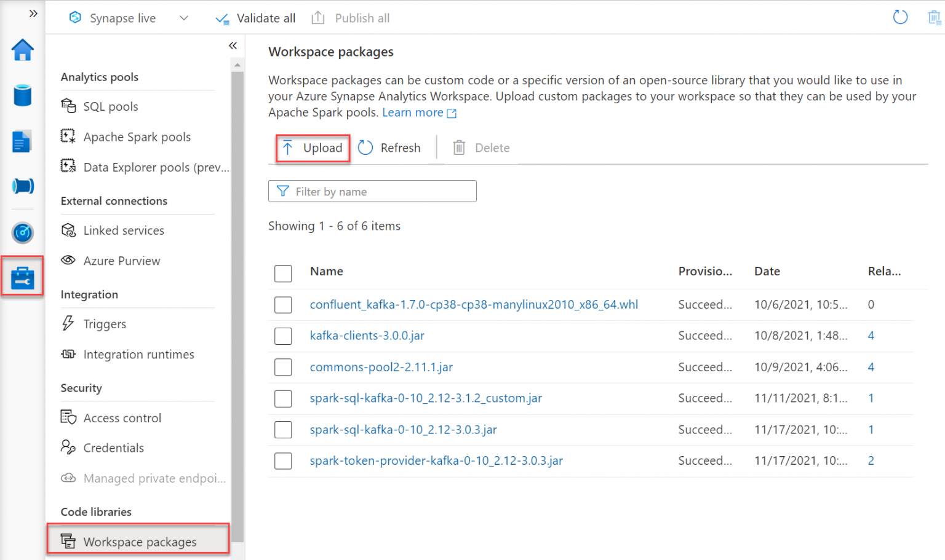Viewport: 945px width, 560px height.
Task: Click the discard trash icon at top right
Action: pyautogui.click(x=936, y=17)
